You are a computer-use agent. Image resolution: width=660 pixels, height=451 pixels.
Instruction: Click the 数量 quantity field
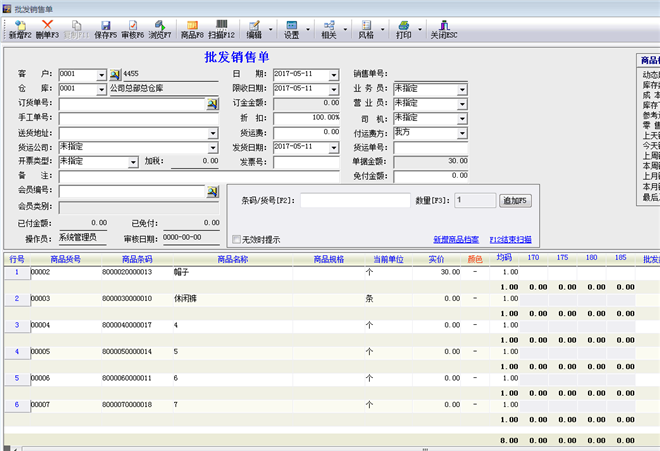click(475, 200)
